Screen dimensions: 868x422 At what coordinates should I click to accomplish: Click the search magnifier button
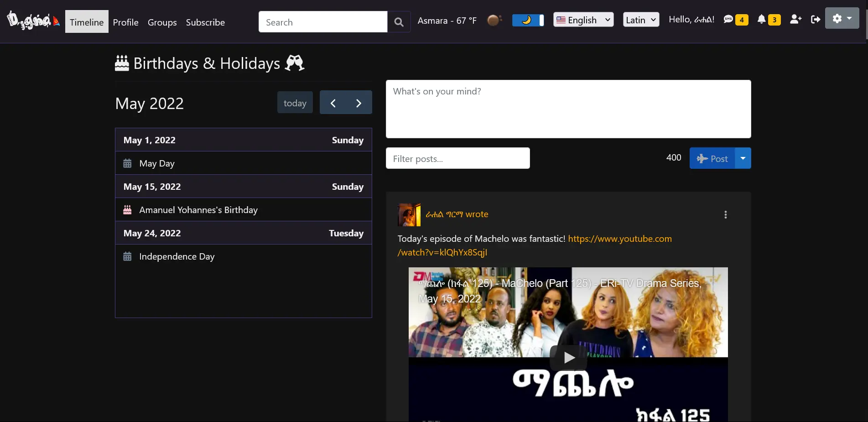click(399, 22)
